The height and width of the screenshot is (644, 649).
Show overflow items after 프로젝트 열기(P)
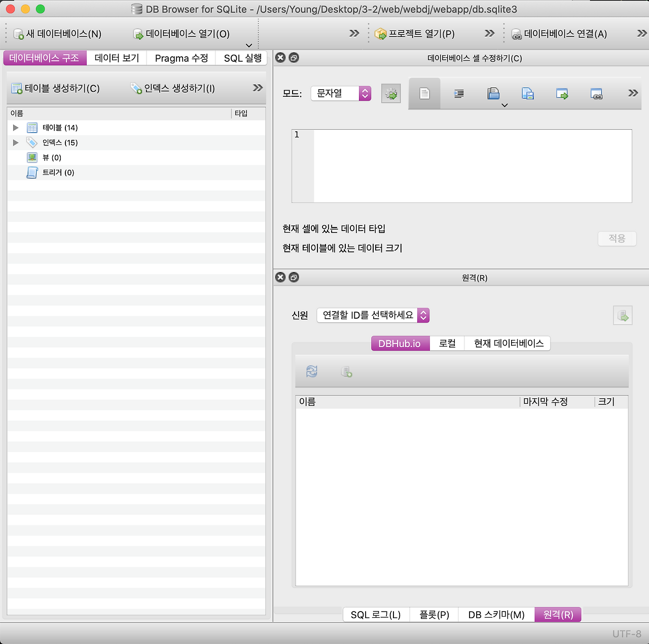(x=489, y=33)
